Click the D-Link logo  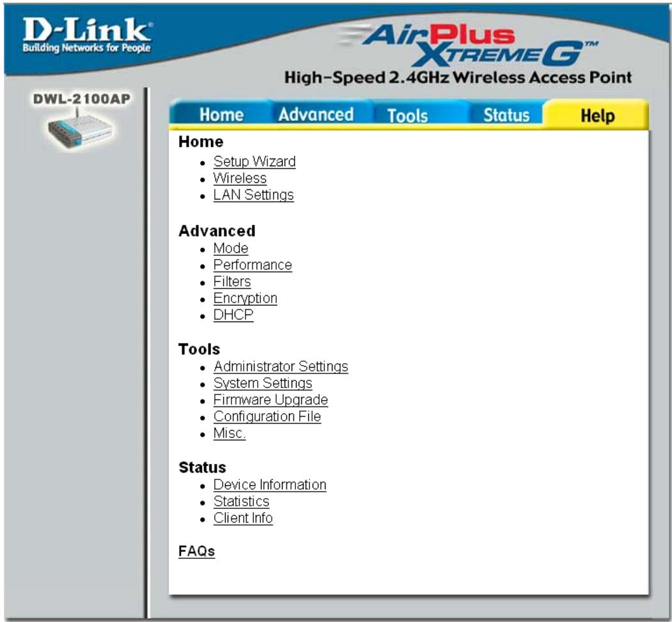(87, 36)
